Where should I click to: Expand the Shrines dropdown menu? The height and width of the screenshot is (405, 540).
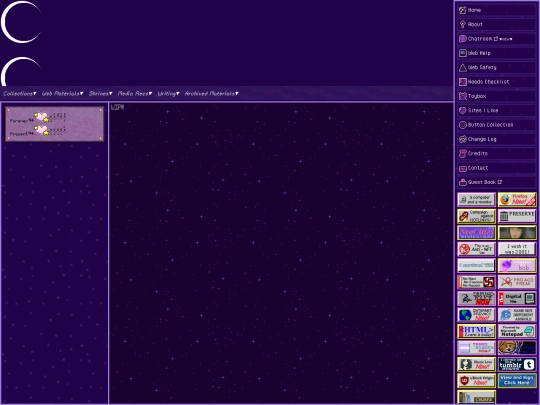[x=101, y=94]
